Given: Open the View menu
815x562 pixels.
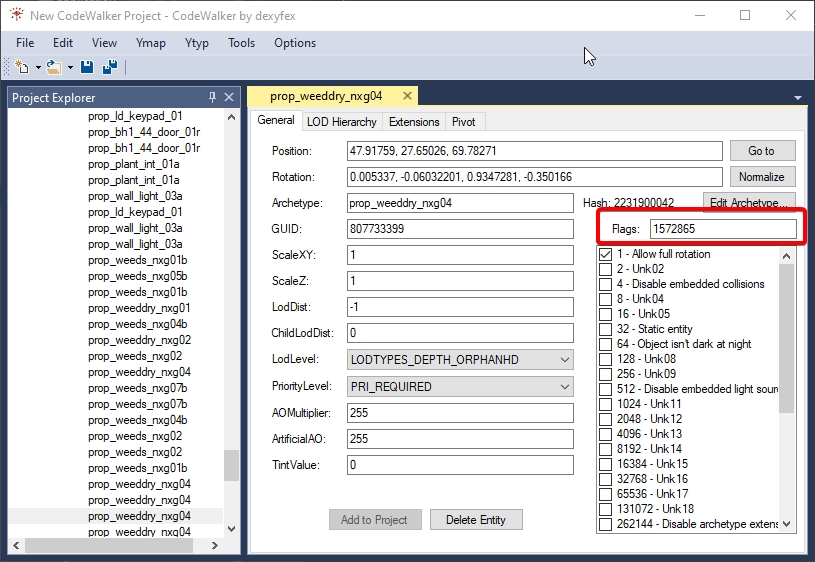Looking at the screenshot, I should [104, 43].
